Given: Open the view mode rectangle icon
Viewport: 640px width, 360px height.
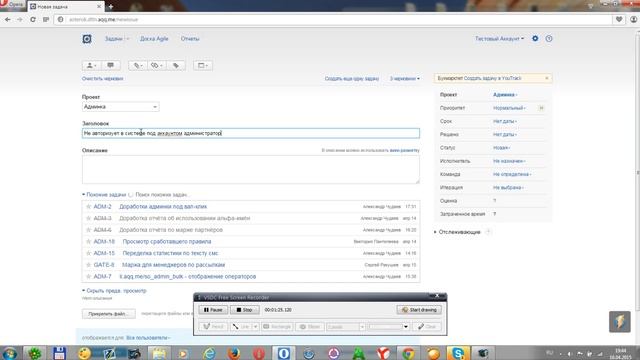Looking at the screenshot, I should [203, 65].
